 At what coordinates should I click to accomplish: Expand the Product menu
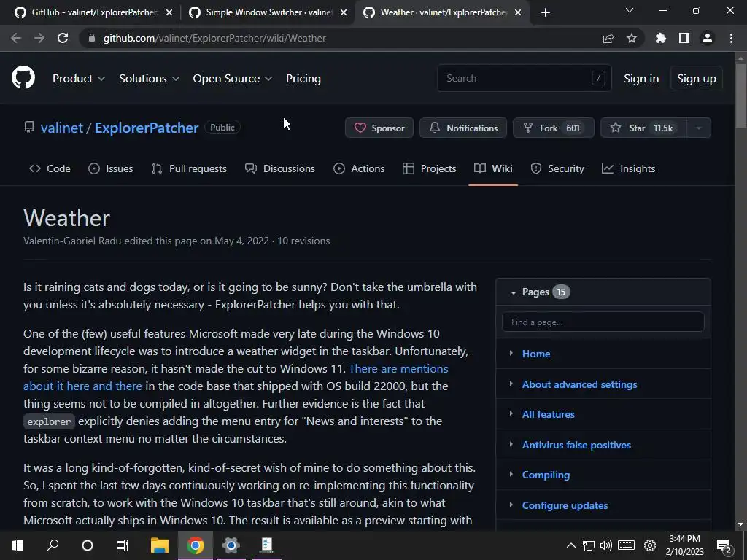79,79
